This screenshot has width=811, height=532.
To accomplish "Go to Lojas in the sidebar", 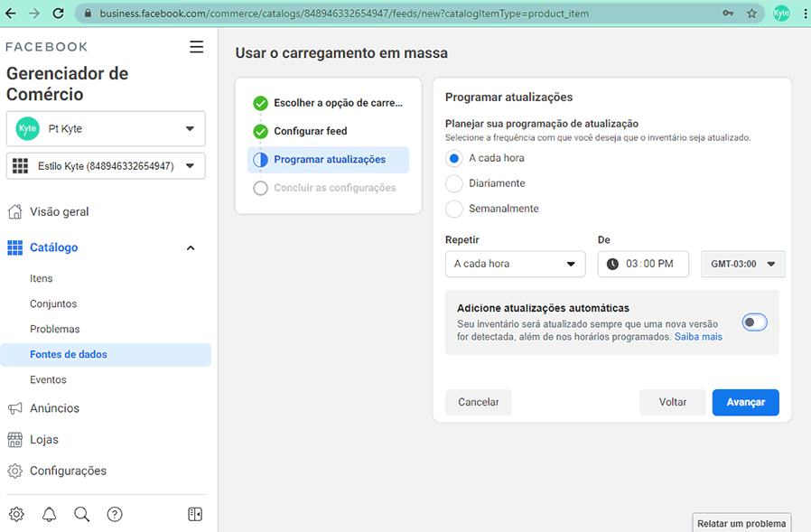I will point(44,439).
